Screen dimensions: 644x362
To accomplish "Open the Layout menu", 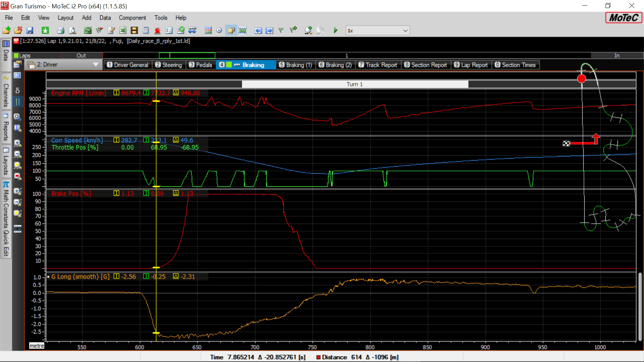I will (65, 18).
